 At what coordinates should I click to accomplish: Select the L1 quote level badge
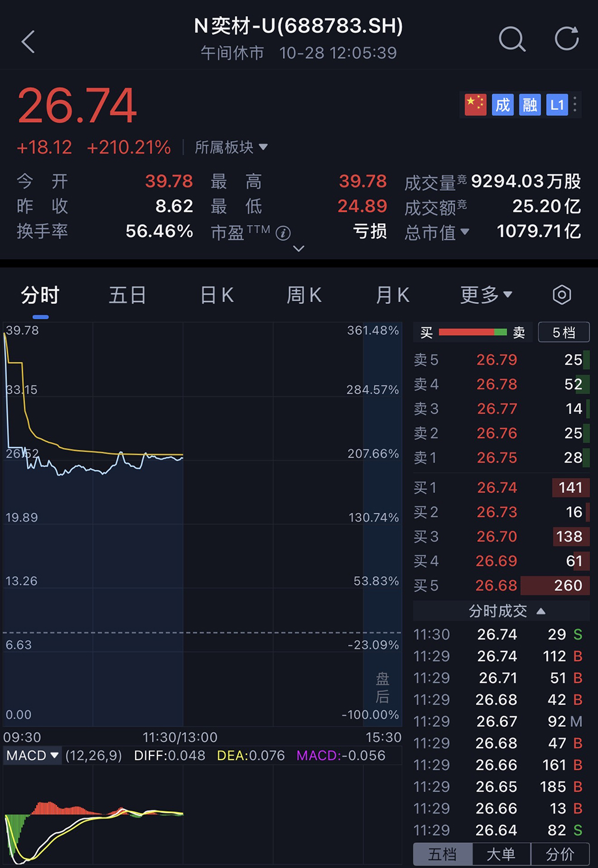point(557,105)
